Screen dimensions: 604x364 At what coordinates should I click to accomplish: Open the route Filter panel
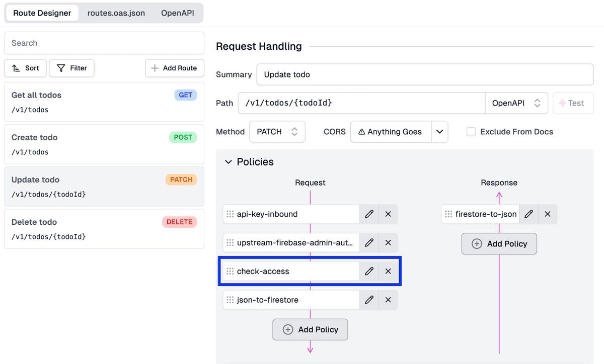point(71,68)
